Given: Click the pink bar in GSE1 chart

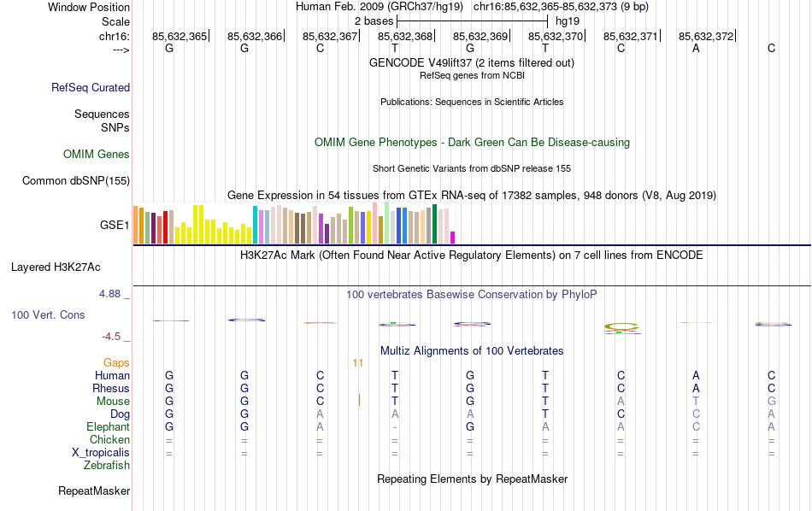Looking at the screenshot, I should pyautogui.click(x=375, y=223).
